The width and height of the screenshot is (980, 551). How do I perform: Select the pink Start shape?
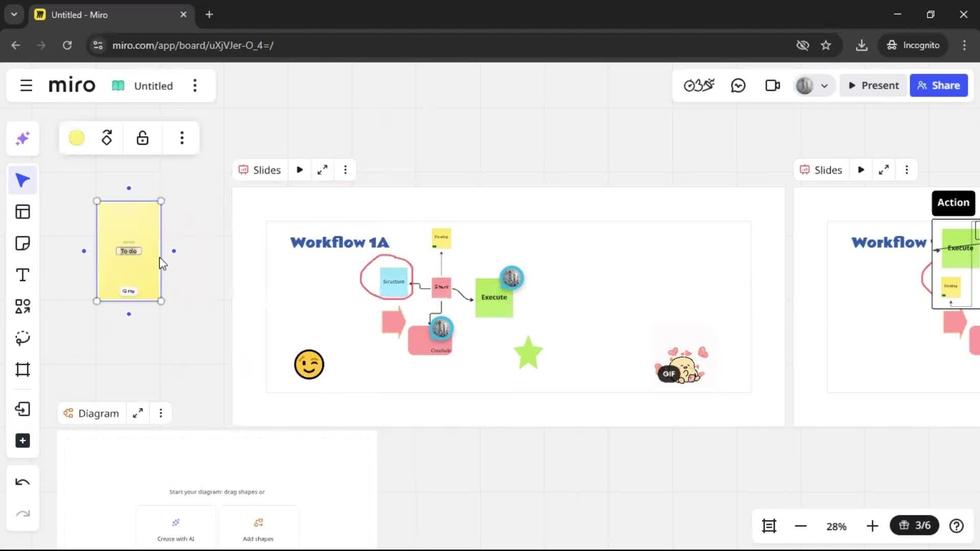click(442, 287)
